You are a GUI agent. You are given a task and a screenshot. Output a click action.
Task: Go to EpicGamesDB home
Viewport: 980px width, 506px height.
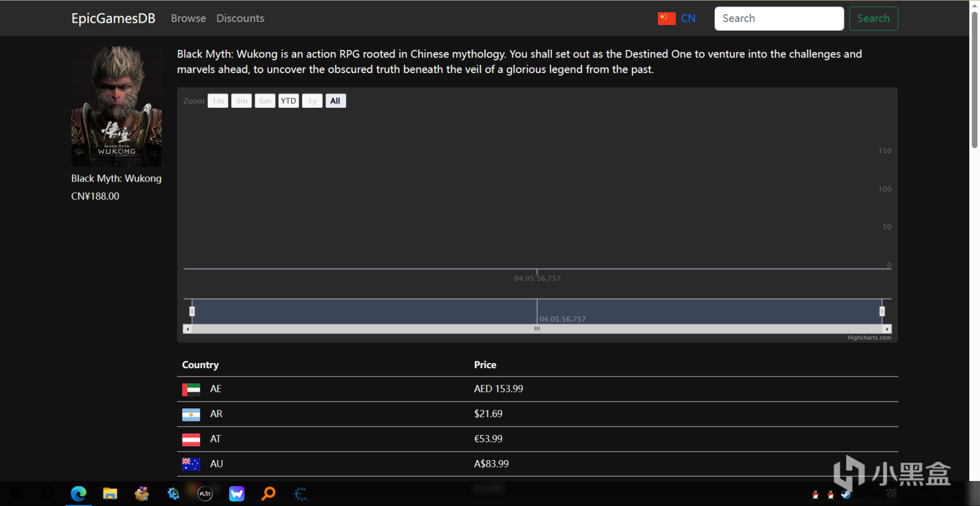tap(113, 18)
